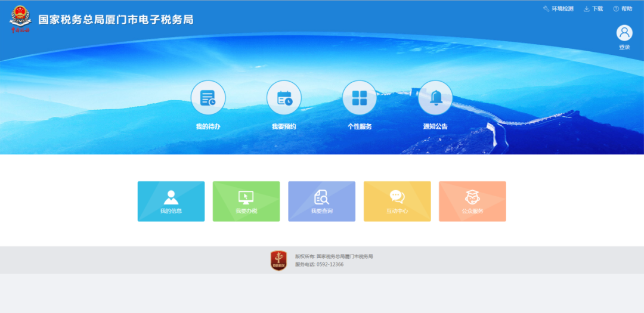Open the blue 我的信息 tile
The height and width of the screenshot is (313, 644).
coord(171,202)
